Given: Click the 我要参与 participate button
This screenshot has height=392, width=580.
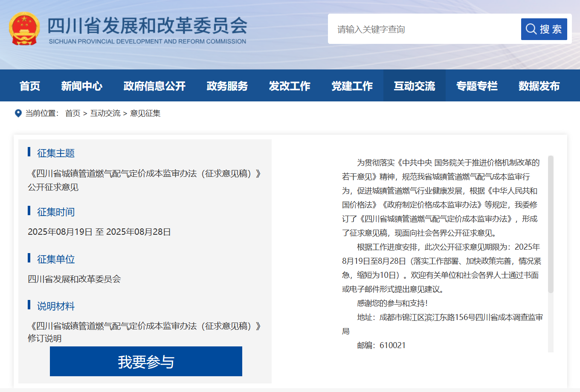Looking at the screenshot, I should coord(146,362).
